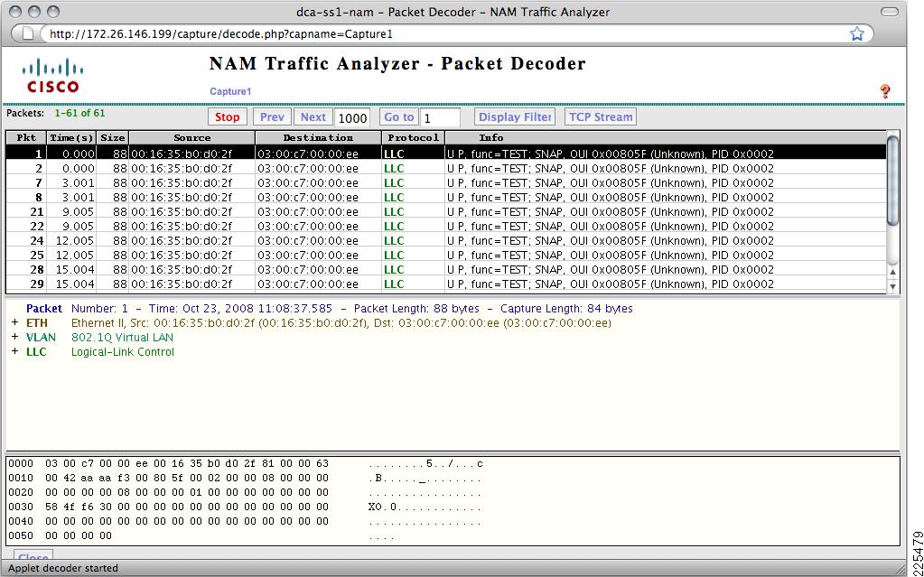Image resolution: width=924 pixels, height=577 pixels.
Task: Click the Source column header
Action: coord(192,138)
